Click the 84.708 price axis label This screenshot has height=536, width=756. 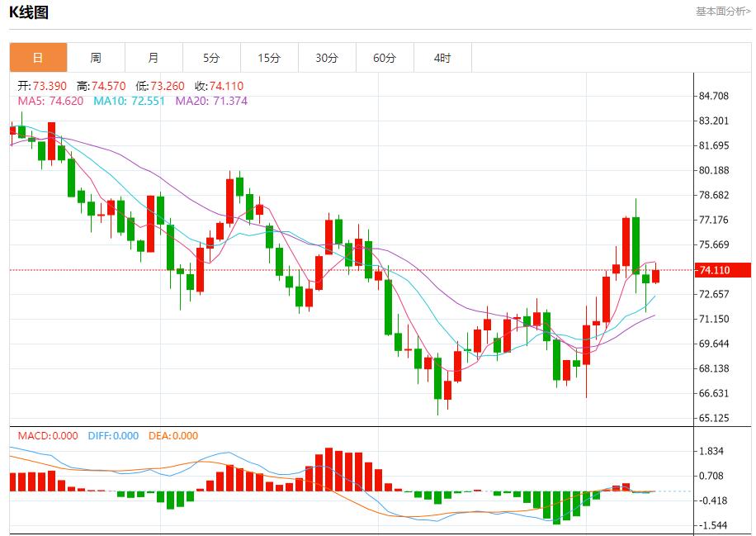pos(713,96)
